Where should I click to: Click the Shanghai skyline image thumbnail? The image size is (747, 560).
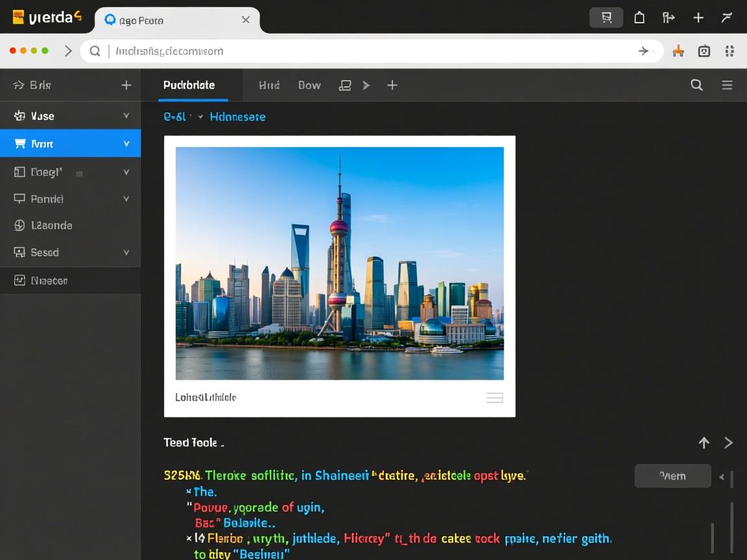click(339, 263)
